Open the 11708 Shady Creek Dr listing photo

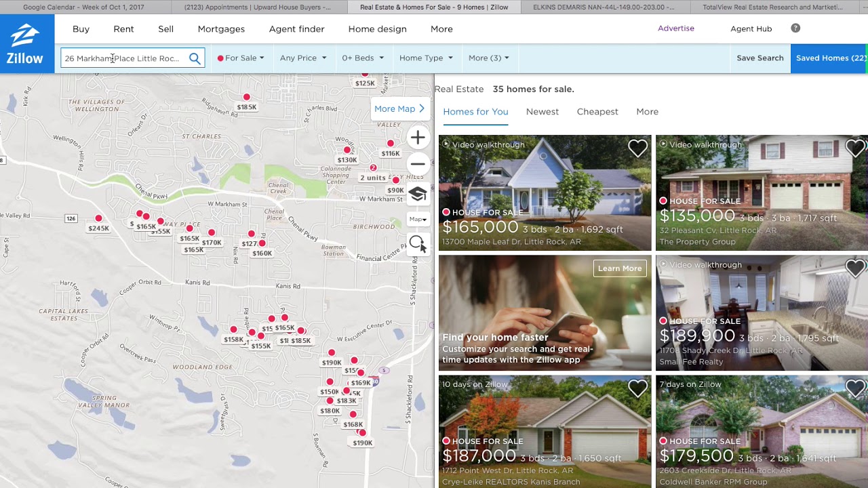pyautogui.click(x=762, y=313)
